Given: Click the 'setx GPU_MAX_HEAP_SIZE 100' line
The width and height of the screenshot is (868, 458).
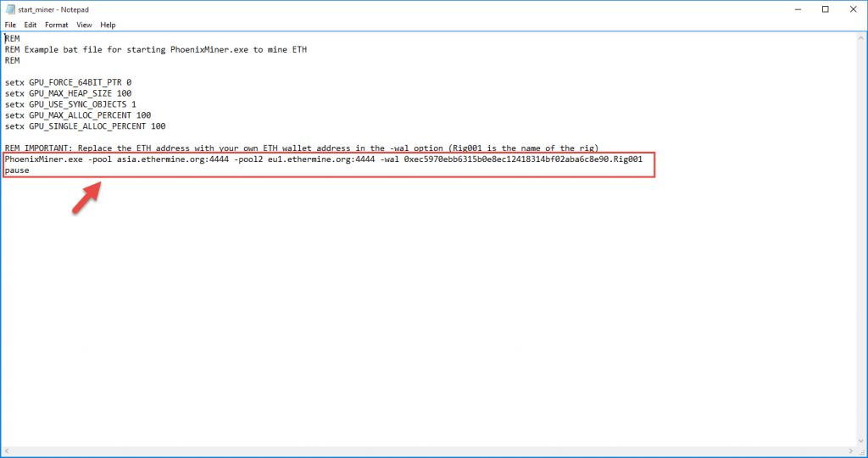Looking at the screenshot, I should tap(68, 93).
